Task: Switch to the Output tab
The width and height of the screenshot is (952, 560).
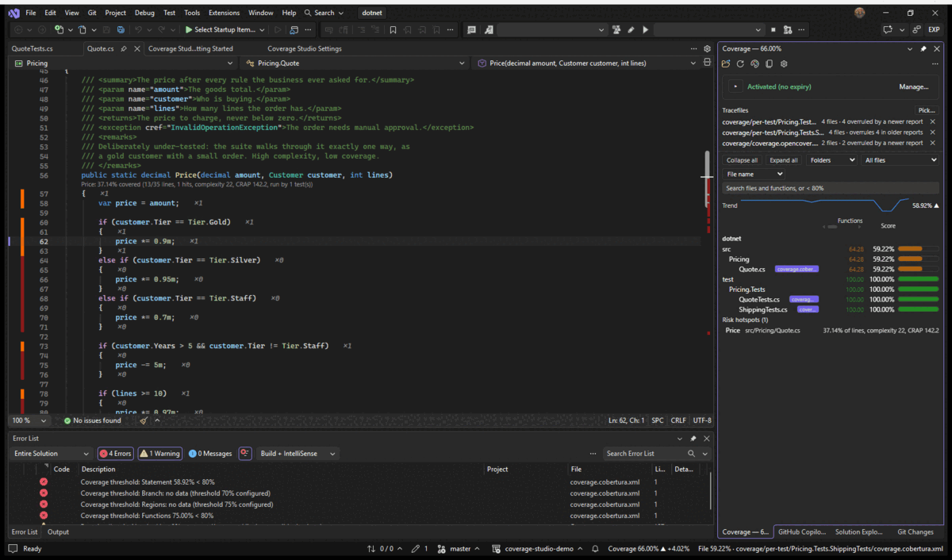Action: 58,532
